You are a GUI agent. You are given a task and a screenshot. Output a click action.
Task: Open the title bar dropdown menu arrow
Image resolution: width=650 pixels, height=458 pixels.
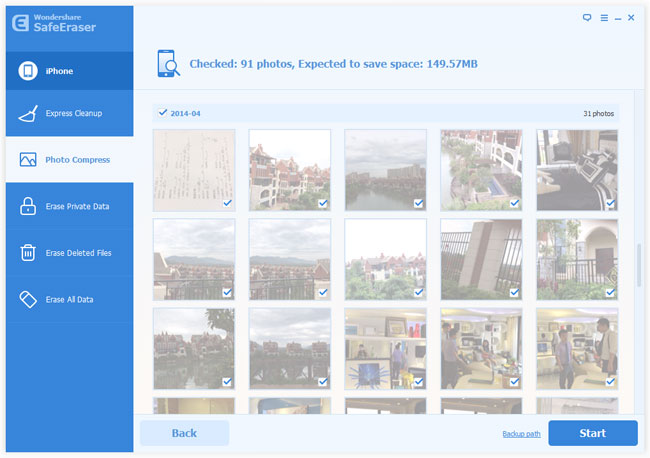(x=603, y=18)
